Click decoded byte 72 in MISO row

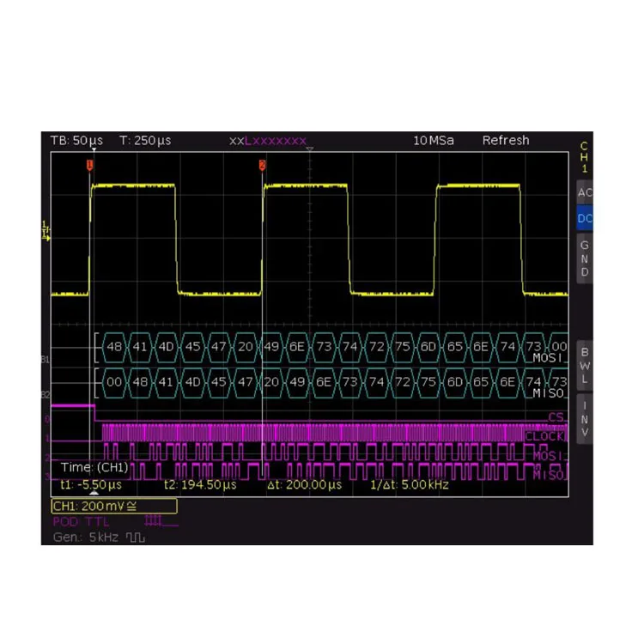[403, 382]
